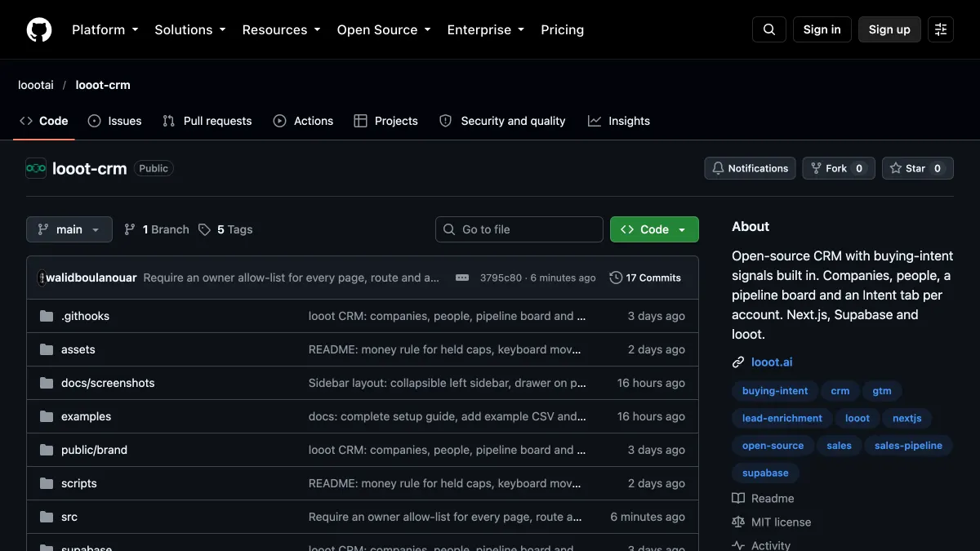Select the supabase topic tag
The height and width of the screenshot is (551, 980).
point(765,473)
